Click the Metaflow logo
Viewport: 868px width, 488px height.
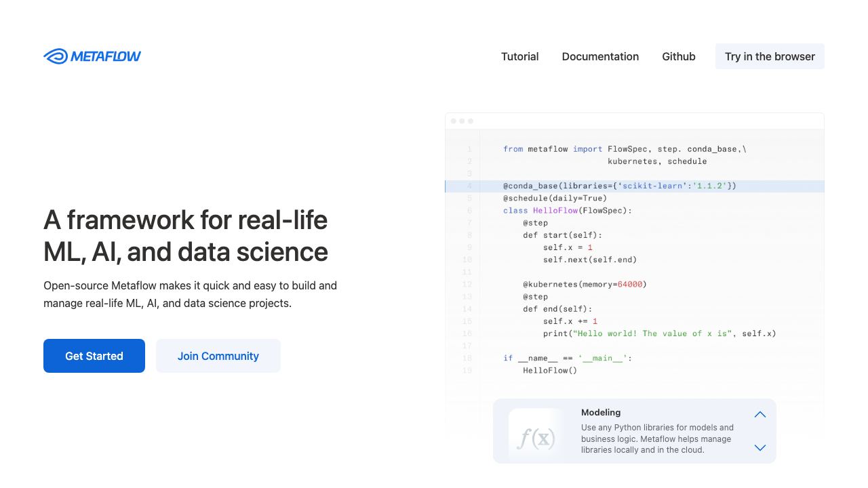92,56
